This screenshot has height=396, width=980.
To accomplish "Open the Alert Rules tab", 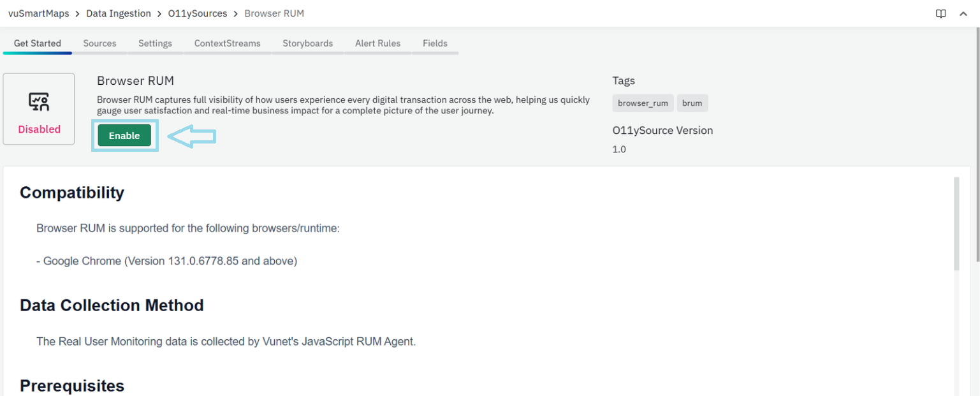I will click(x=377, y=43).
